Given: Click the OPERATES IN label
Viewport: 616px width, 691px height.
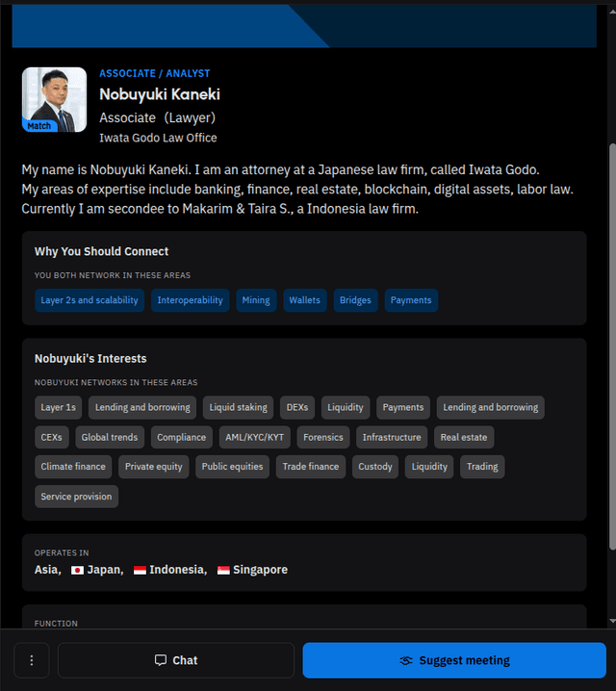Looking at the screenshot, I should [62, 553].
